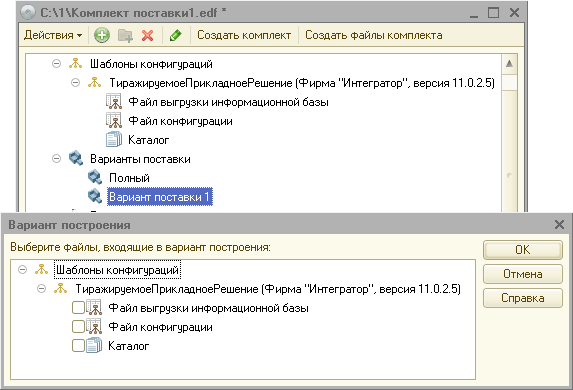Click Файл выгрузки информационной базы icon in dialog
The height and width of the screenshot is (390, 573).
94,307
